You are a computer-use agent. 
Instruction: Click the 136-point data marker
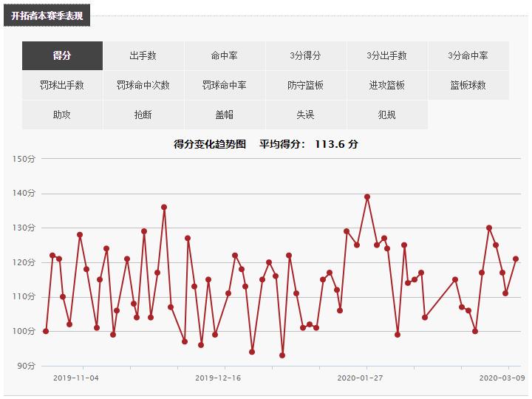pyautogui.click(x=164, y=208)
